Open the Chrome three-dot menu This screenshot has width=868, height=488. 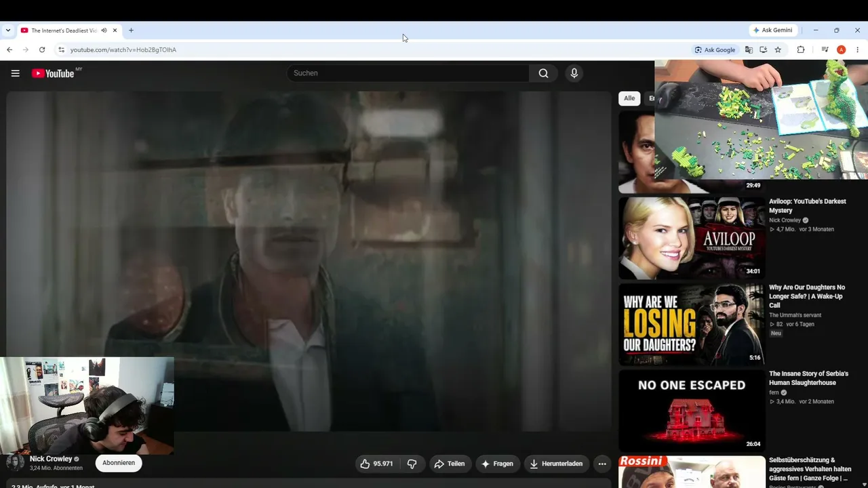[858, 49]
